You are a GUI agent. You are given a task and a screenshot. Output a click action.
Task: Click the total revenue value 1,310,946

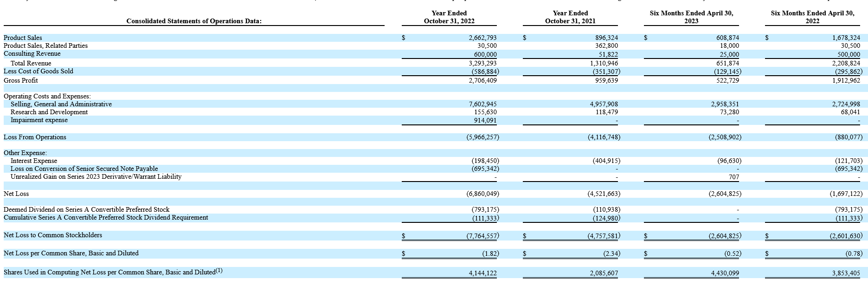(x=604, y=63)
